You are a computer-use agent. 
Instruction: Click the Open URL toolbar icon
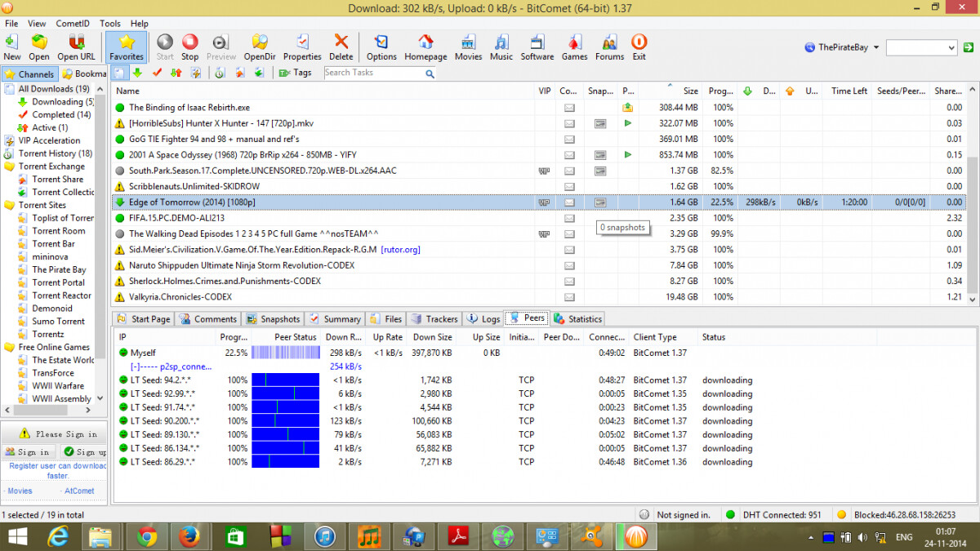point(76,47)
